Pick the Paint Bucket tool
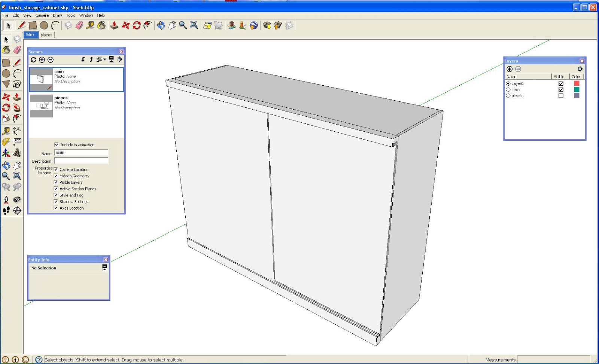 click(x=101, y=25)
